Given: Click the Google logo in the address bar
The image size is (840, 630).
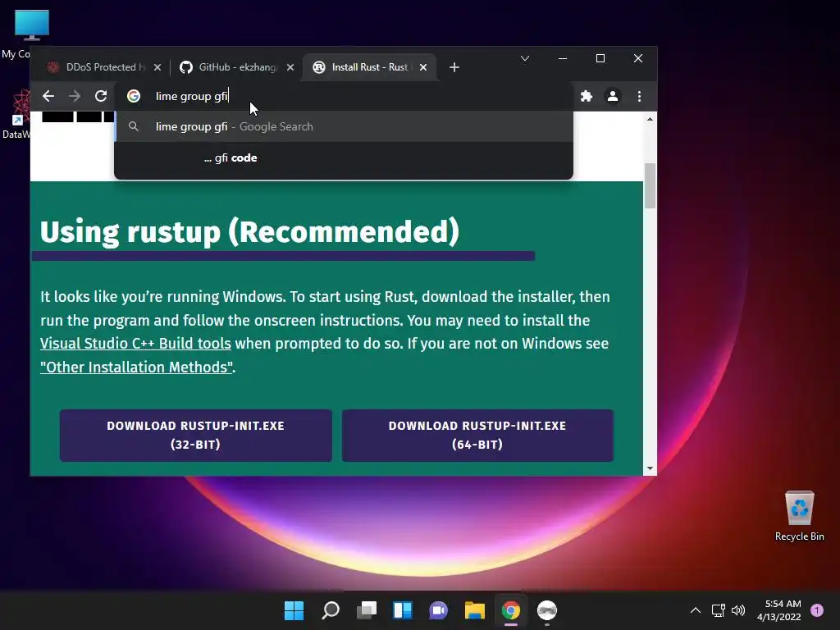Looking at the screenshot, I should tap(134, 96).
